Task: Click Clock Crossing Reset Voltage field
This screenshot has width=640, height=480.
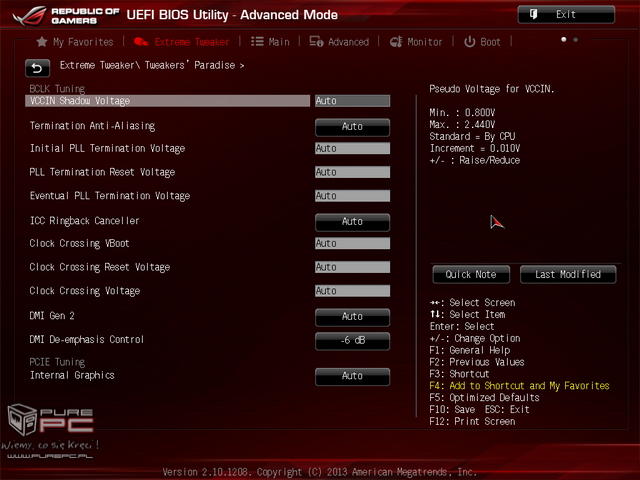Action: (352, 267)
